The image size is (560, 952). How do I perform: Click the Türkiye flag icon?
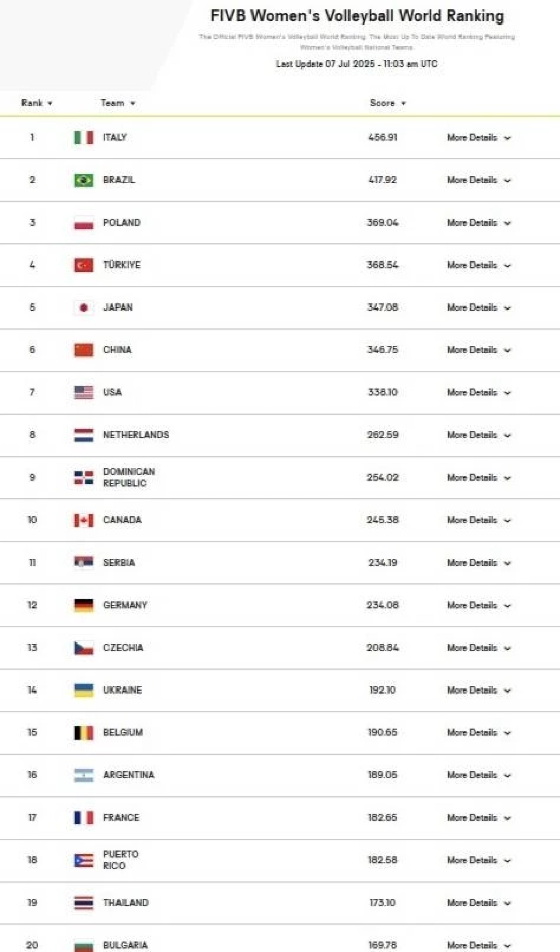tap(82, 265)
